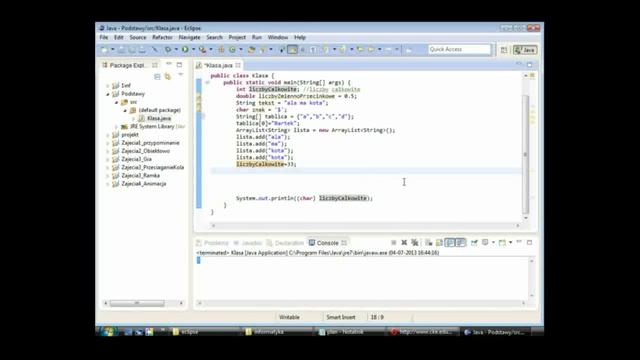Minimize the Console view
Screen dimensions: 640x360
[x=519, y=242]
